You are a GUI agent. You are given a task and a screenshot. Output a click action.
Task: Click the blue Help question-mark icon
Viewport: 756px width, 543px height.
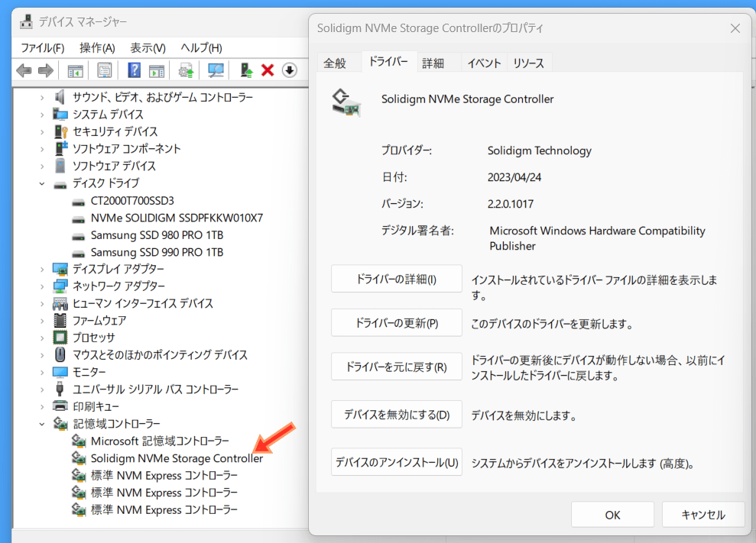pyautogui.click(x=134, y=70)
